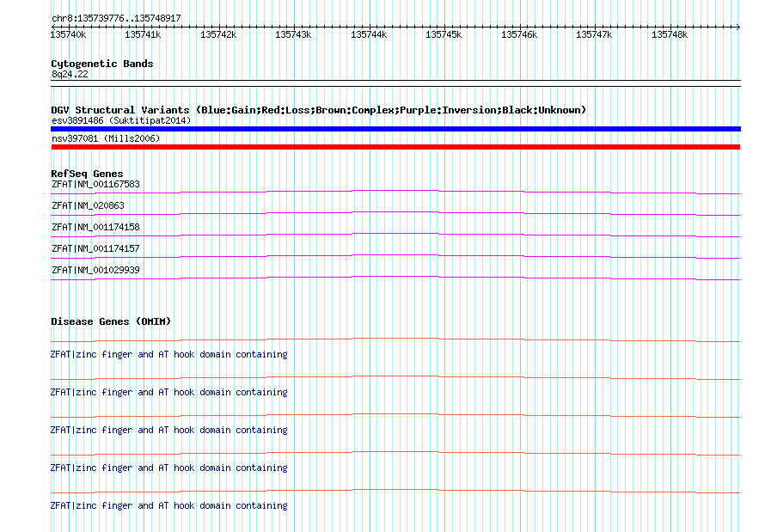This screenshot has width=765, height=532.
Task: Click the 135744k ruler tick label
Action: tap(369, 34)
